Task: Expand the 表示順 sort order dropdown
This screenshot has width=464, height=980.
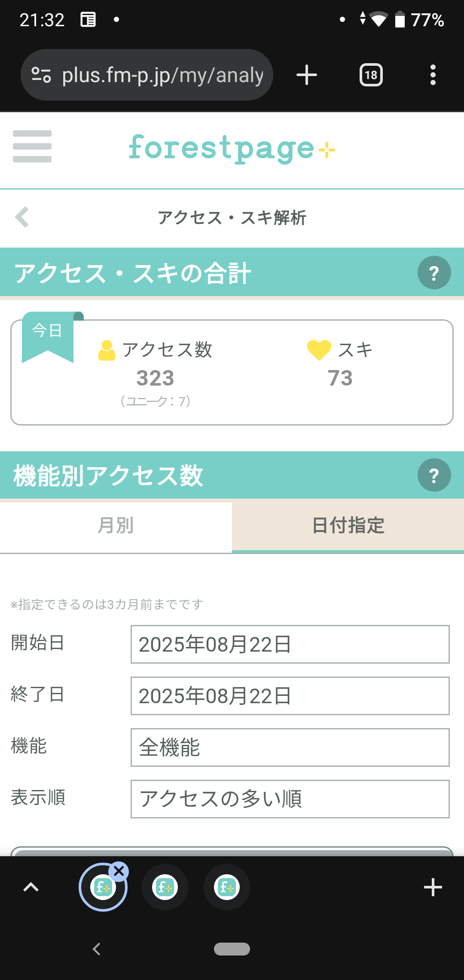Action: (x=290, y=799)
